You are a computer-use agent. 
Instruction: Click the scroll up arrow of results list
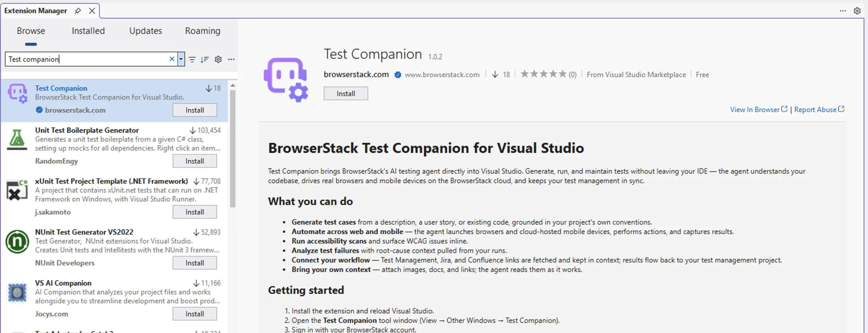pos(233,86)
